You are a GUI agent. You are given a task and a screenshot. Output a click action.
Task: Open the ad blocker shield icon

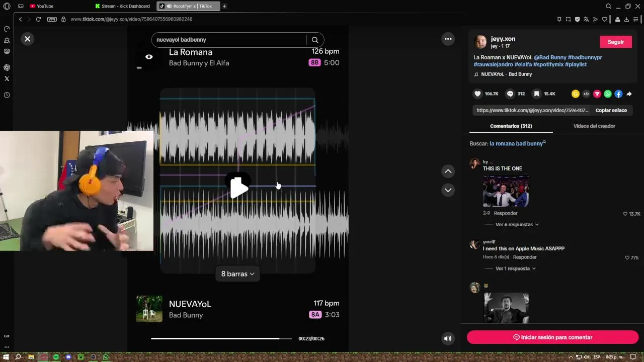coord(577,19)
